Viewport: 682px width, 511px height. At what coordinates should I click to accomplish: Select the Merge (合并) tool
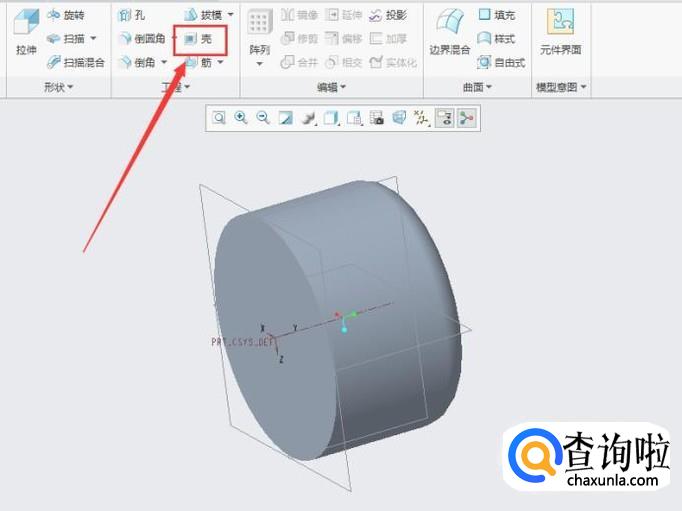299,63
